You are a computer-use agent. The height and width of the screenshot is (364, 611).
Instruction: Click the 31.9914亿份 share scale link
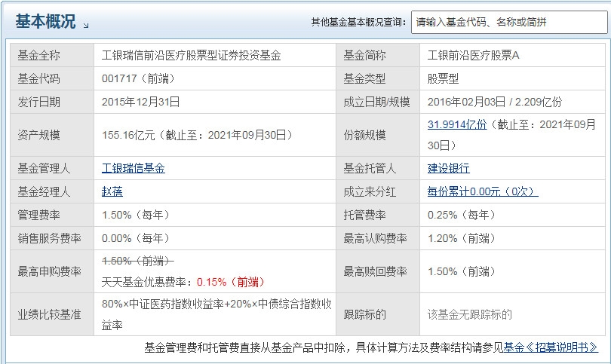click(x=457, y=124)
